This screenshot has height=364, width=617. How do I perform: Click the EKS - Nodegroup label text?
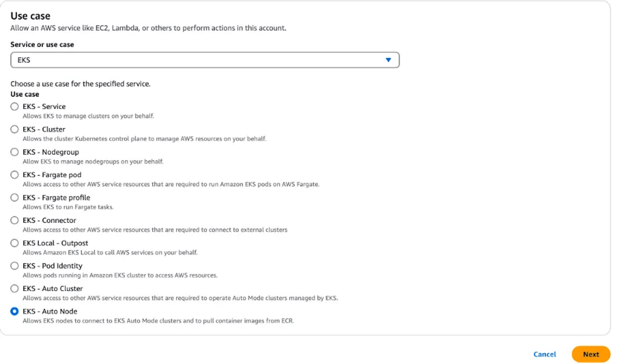51,152
